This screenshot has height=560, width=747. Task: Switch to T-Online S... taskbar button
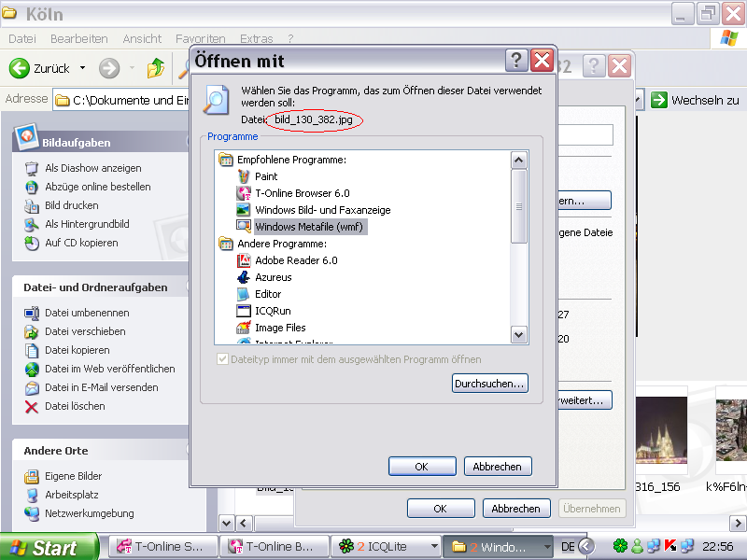point(162,547)
